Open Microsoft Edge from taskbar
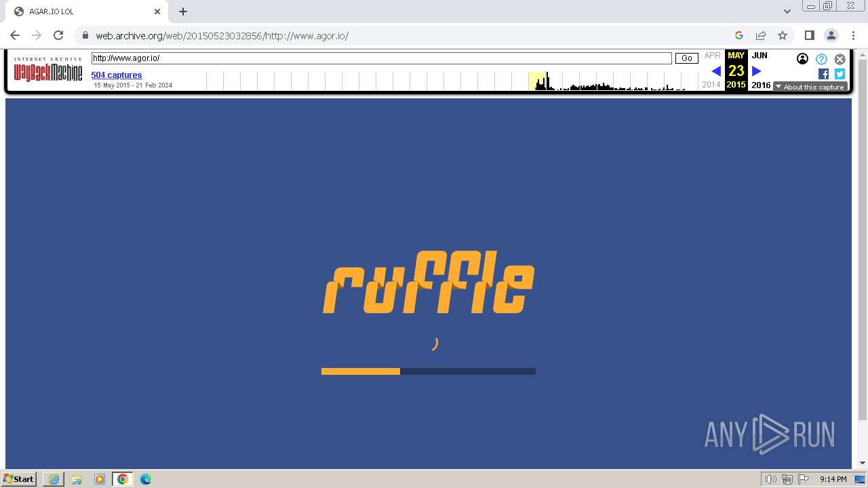The image size is (868, 488). [x=146, y=479]
